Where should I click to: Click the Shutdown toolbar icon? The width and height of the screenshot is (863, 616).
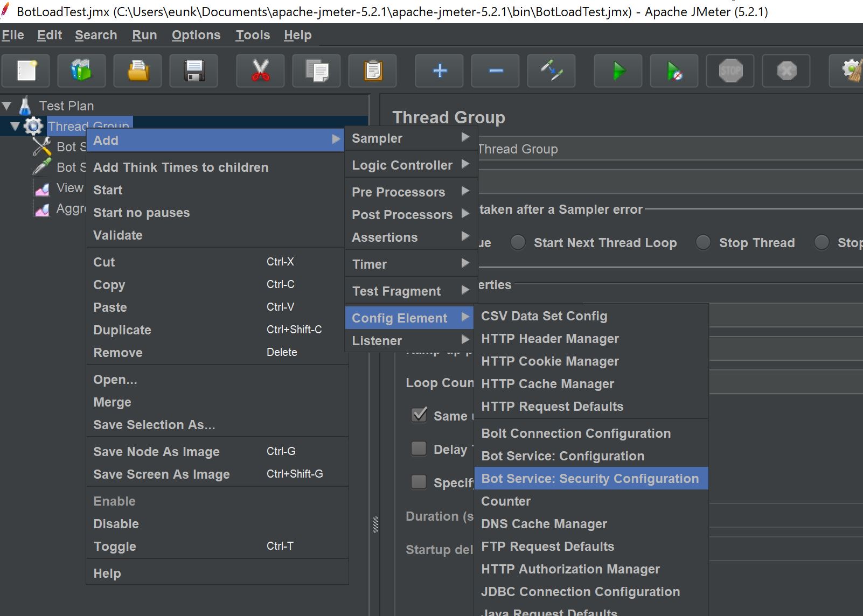click(787, 71)
